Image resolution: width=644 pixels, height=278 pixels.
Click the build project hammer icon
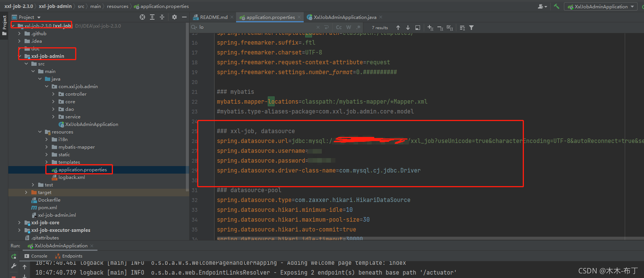556,6
